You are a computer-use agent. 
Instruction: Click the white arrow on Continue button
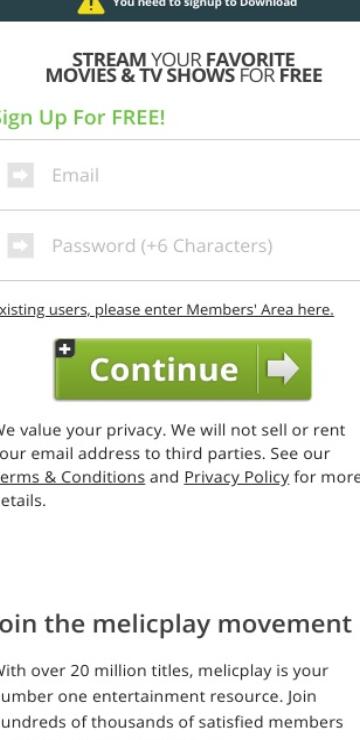[283, 369]
